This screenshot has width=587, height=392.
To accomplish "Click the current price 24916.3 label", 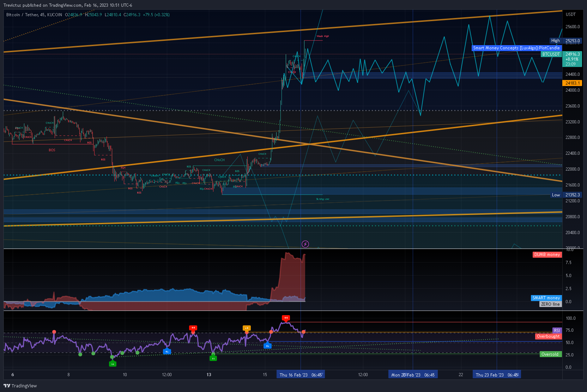I will pos(572,54).
